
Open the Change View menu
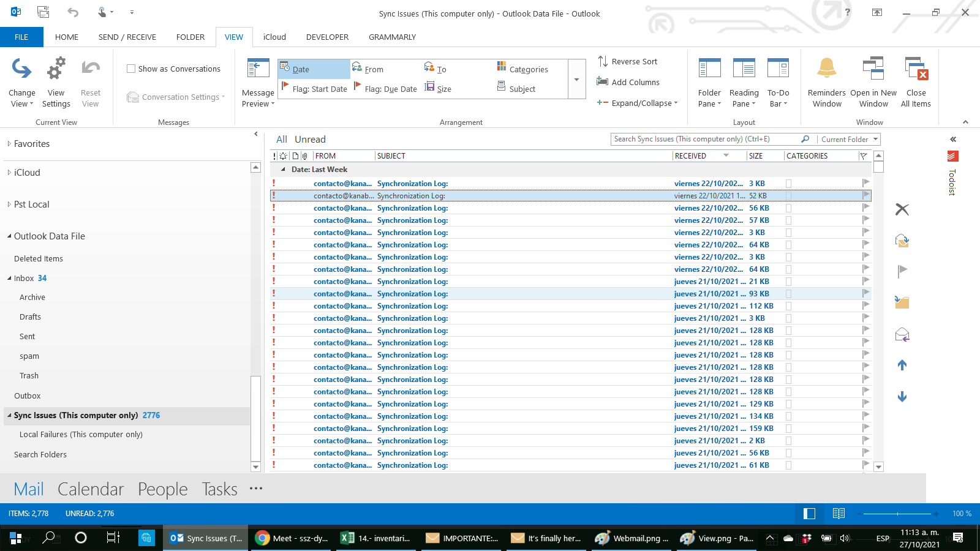[22, 83]
